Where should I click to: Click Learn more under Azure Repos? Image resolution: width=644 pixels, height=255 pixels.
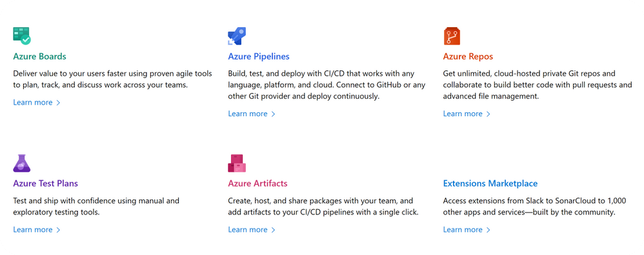click(x=463, y=114)
